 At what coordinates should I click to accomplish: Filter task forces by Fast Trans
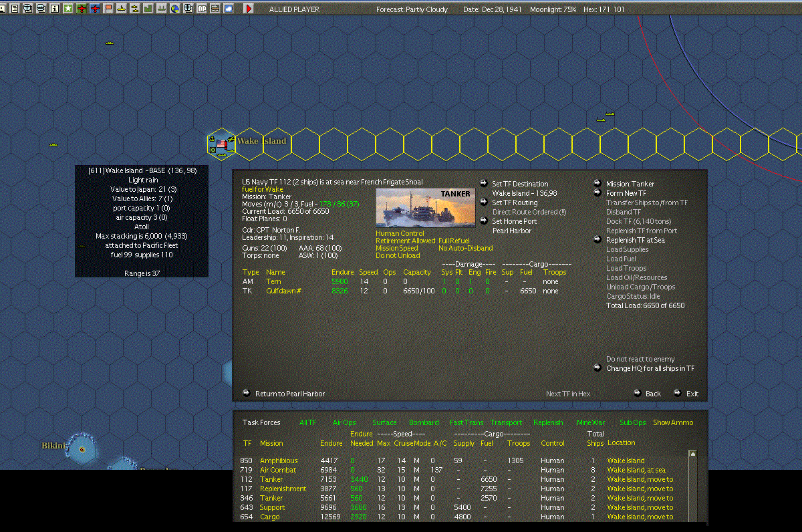click(466, 422)
